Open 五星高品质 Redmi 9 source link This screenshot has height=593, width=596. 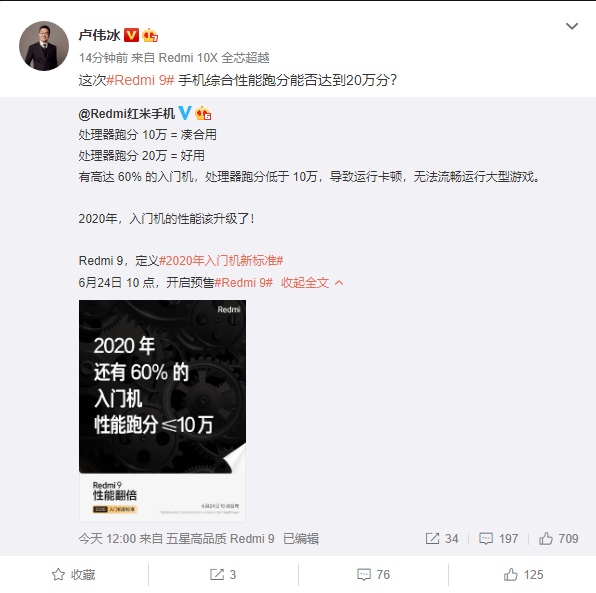(x=220, y=538)
